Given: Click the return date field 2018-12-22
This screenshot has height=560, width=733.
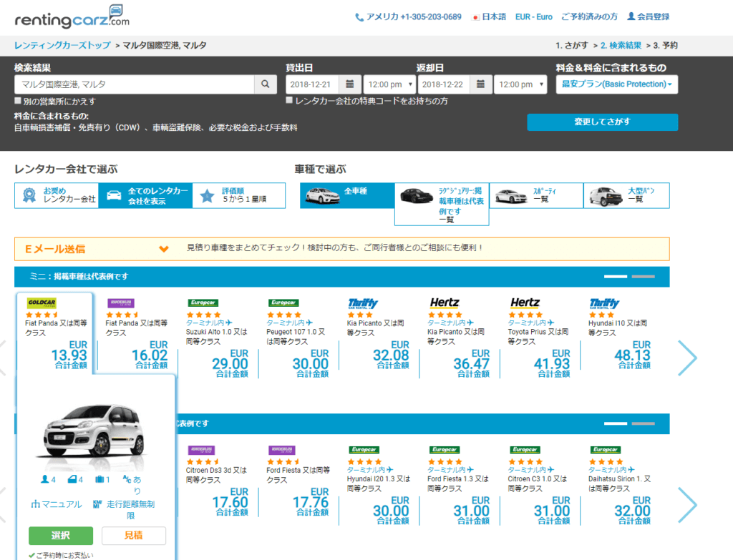Looking at the screenshot, I should pos(443,84).
